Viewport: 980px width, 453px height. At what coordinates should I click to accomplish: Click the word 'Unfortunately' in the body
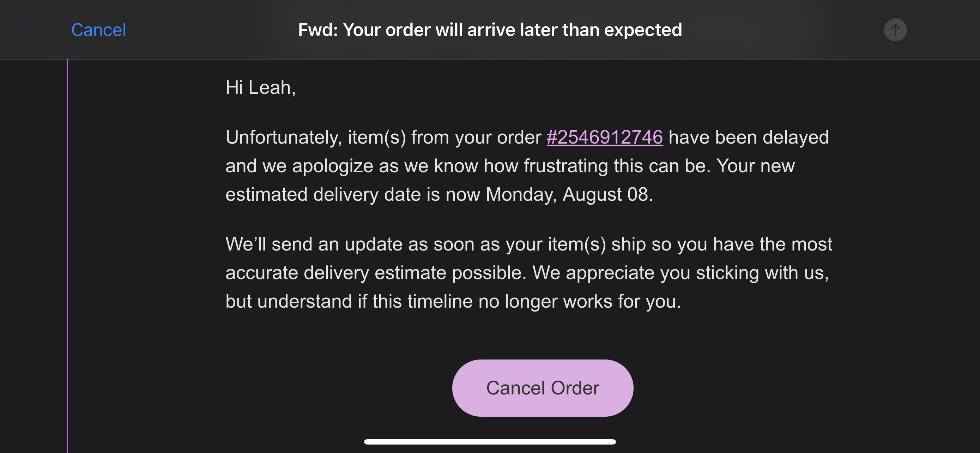tap(283, 137)
